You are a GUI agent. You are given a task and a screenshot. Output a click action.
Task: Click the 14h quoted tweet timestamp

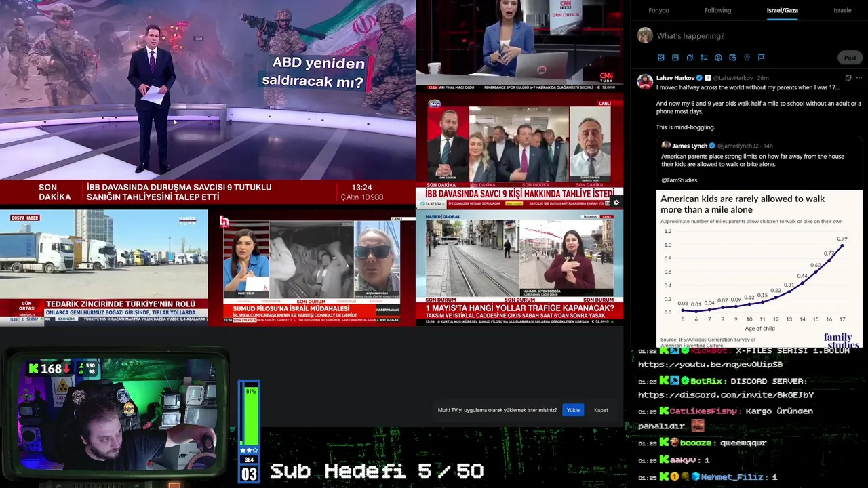(x=768, y=146)
